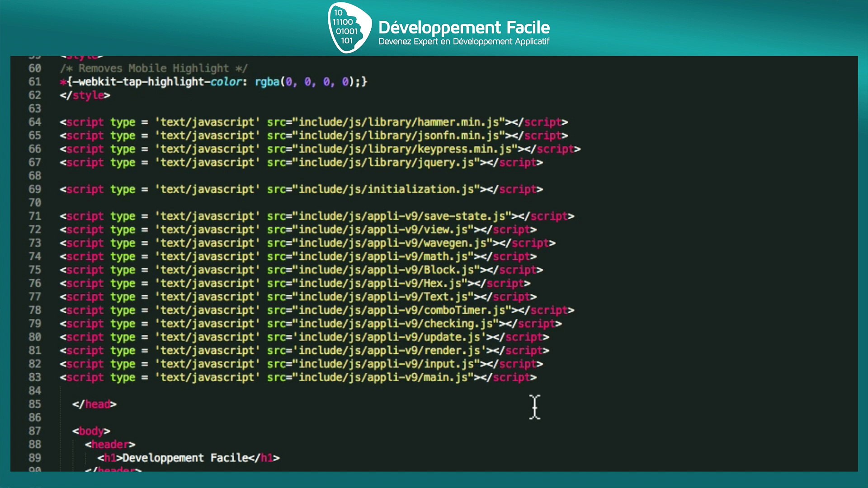The height and width of the screenshot is (488, 868).
Task: Place cursor on wavegen.js path
Action: (x=454, y=243)
